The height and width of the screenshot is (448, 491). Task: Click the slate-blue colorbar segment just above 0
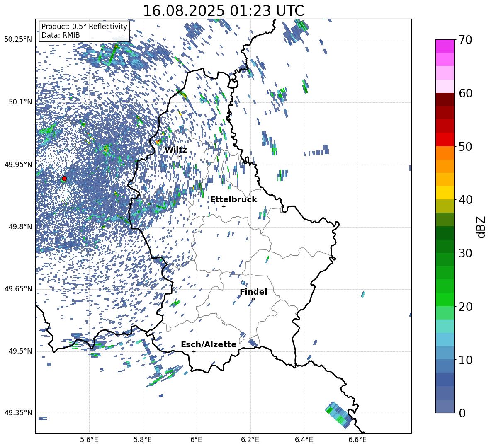point(445,406)
